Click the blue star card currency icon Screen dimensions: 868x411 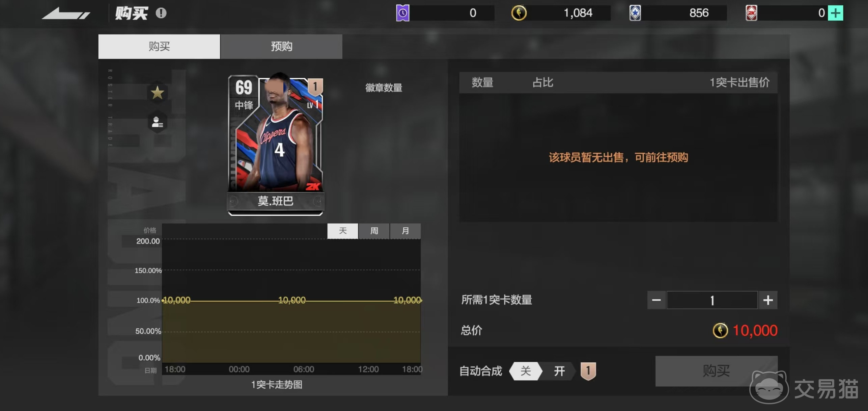coord(635,13)
